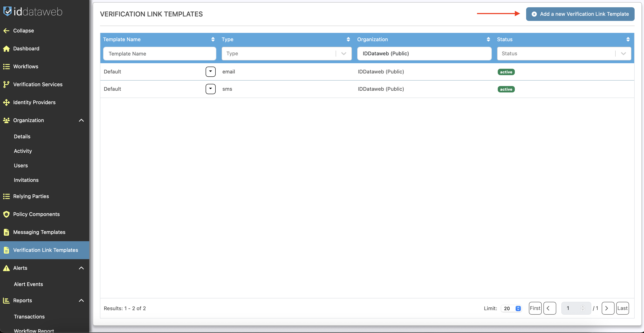Open Messaging Templates in sidebar
This screenshot has height=333, width=644.
tap(39, 232)
